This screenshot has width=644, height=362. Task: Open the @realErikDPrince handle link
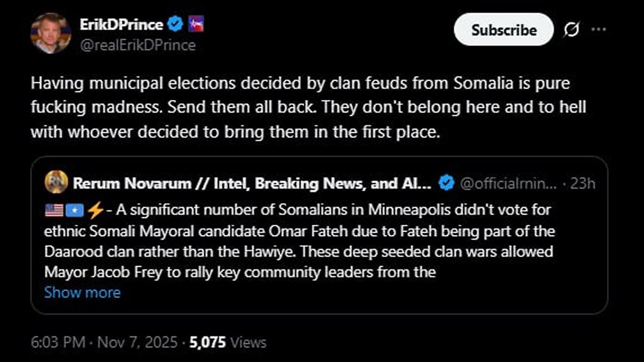pyautogui.click(x=137, y=45)
